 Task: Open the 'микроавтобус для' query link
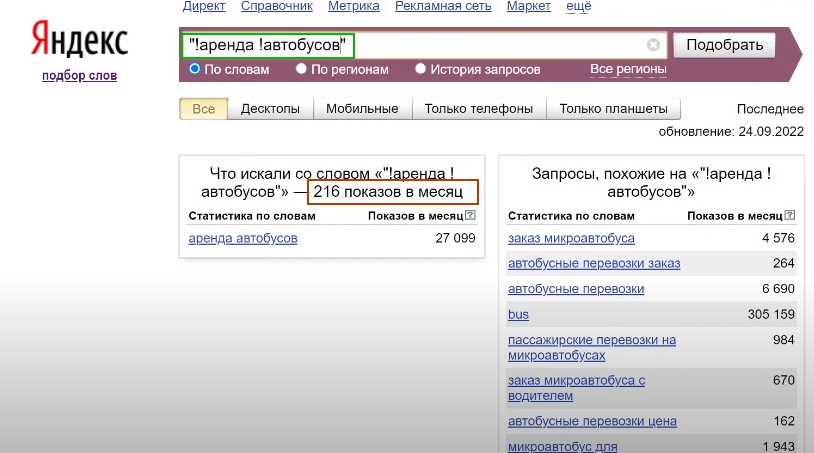pyautogui.click(x=563, y=446)
